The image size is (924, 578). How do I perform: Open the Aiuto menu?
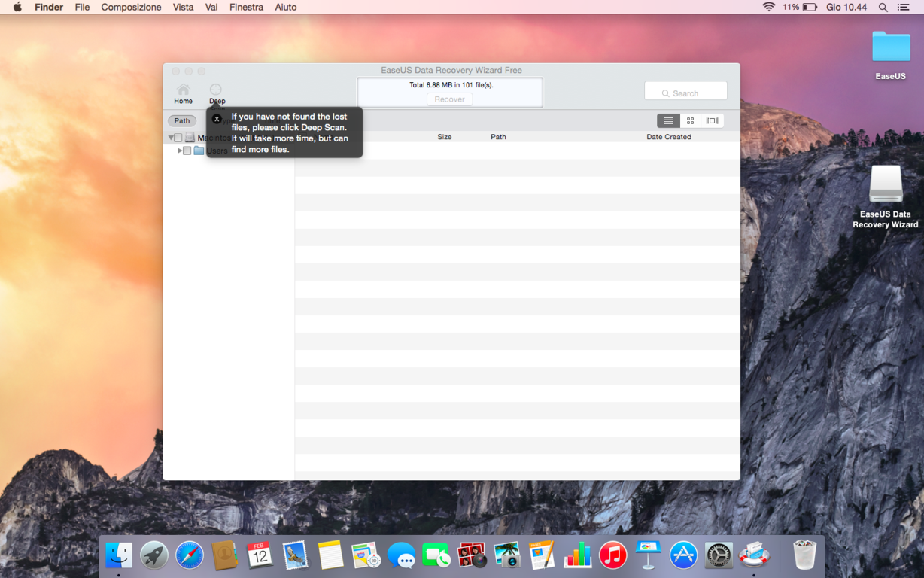(286, 7)
